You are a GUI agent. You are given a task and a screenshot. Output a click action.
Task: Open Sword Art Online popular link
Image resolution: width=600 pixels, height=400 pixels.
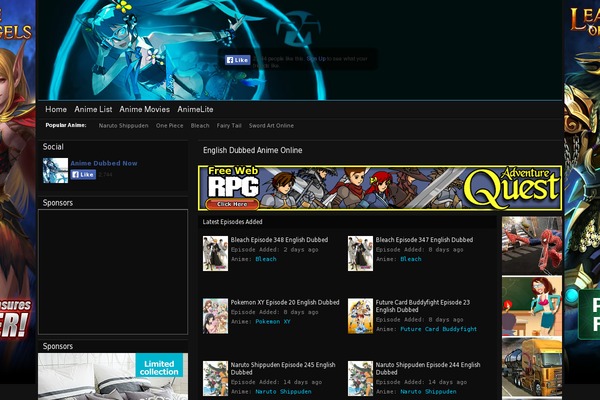coord(271,126)
